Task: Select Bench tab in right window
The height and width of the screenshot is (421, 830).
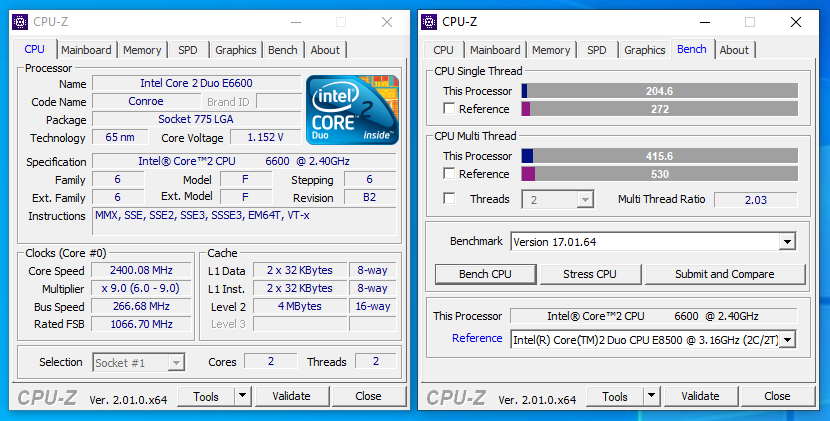Action: [692, 49]
